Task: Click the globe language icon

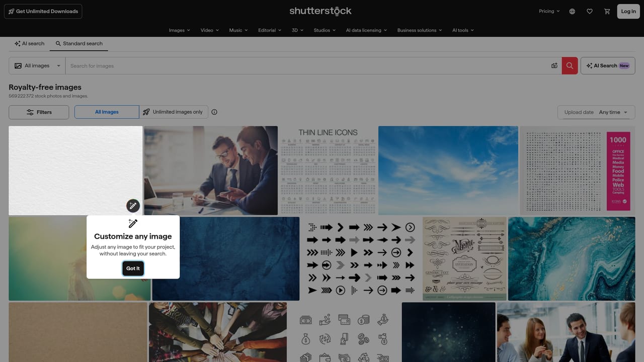Action: click(572, 11)
